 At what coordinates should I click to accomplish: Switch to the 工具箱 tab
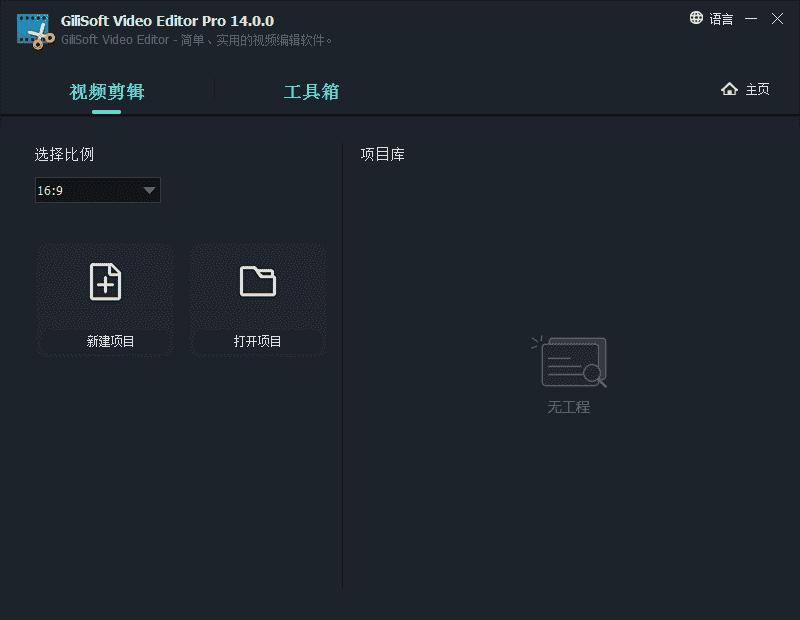pos(311,92)
